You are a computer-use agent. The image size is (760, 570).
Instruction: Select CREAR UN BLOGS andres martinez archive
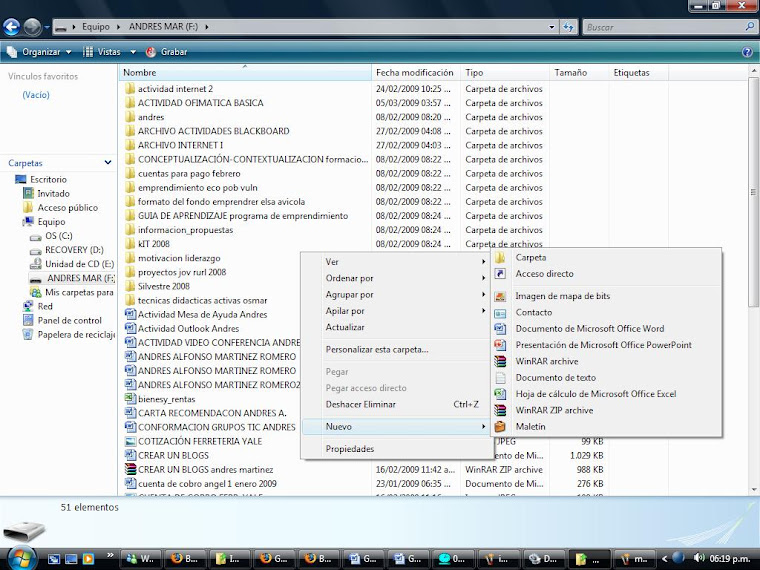(x=199, y=469)
